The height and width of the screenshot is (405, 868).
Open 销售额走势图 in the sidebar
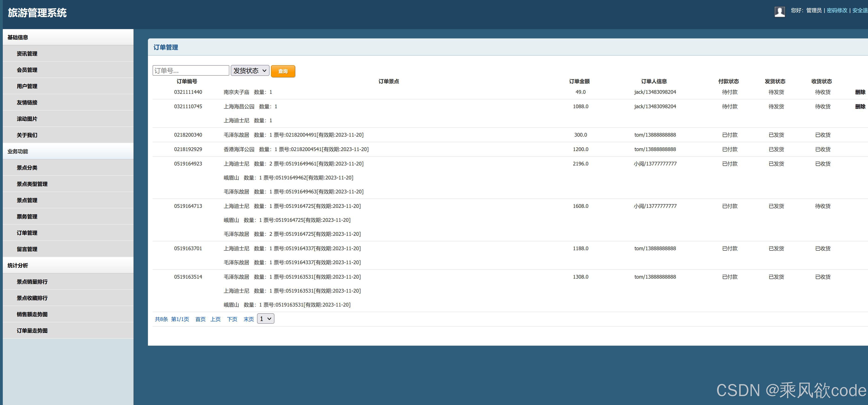coord(32,314)
